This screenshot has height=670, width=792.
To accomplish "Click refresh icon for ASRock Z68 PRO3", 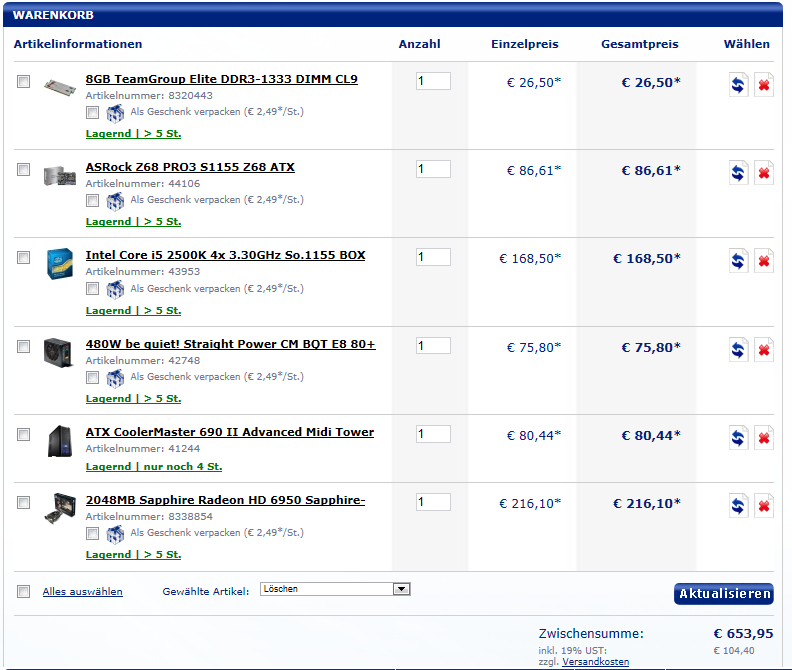I will [738, 173].
